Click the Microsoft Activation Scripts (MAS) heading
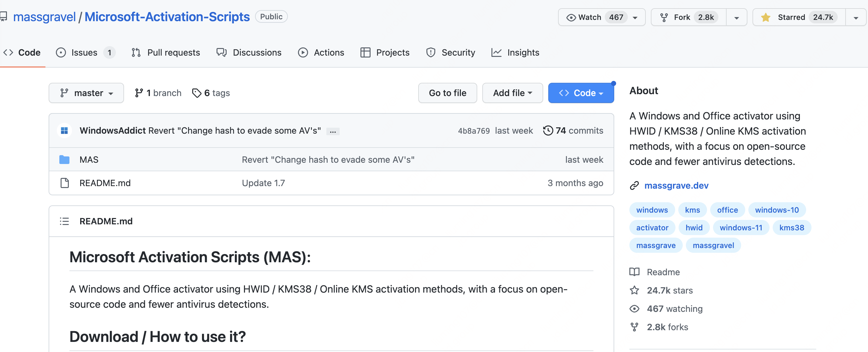The width and height of the screenshot is (868, 352). pyautogui.click(x=190, y=257)
